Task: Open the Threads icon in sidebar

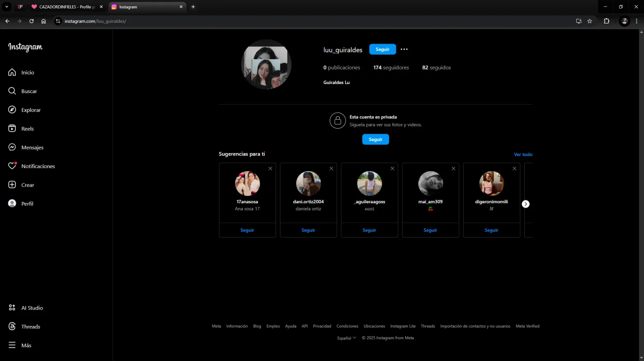Action: (12, 326)
